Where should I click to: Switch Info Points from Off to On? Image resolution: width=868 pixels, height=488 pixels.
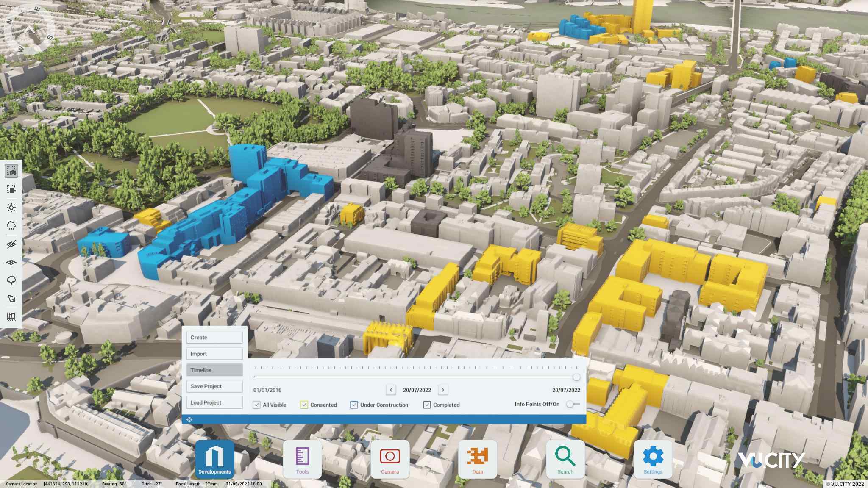coord(571,404)
